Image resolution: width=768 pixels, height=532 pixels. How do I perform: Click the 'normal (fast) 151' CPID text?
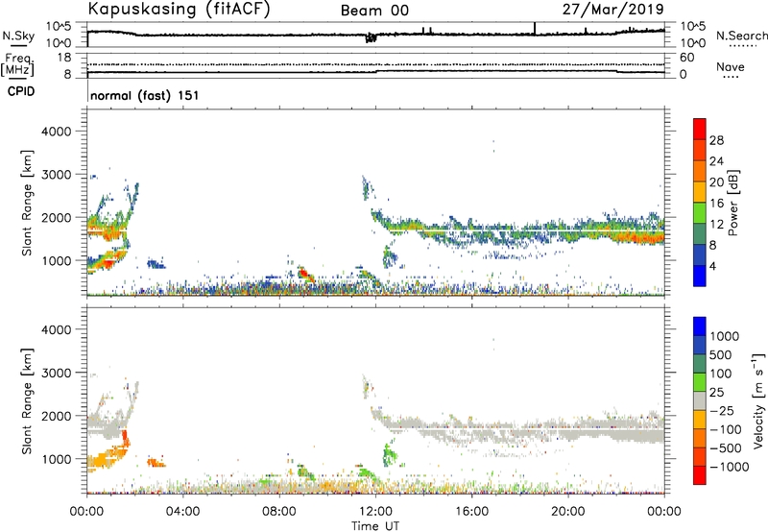point(145,95)
